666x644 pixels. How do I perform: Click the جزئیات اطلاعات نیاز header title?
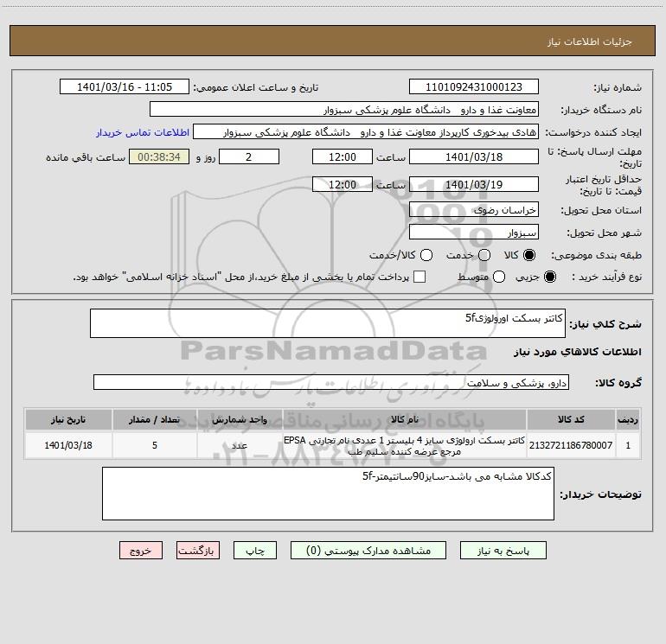pyautogui.click(x=590, y=41)
